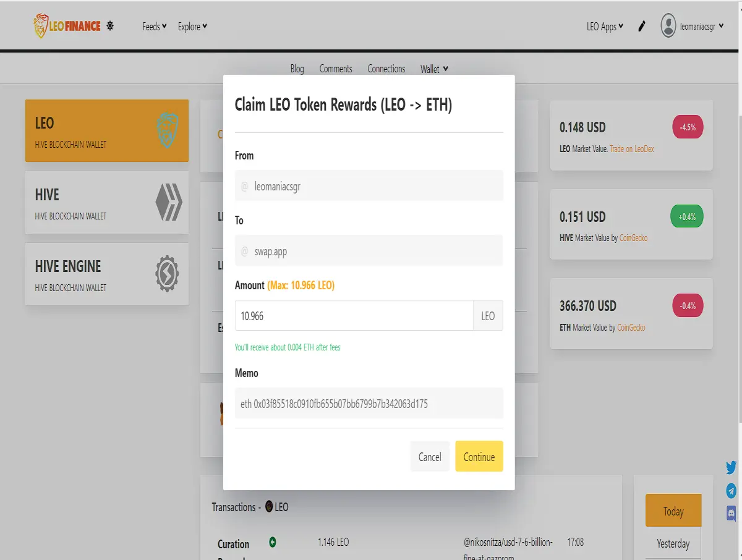Open the nikosnitza transaction post link
The image size is (742, 560).
[507, 550]
